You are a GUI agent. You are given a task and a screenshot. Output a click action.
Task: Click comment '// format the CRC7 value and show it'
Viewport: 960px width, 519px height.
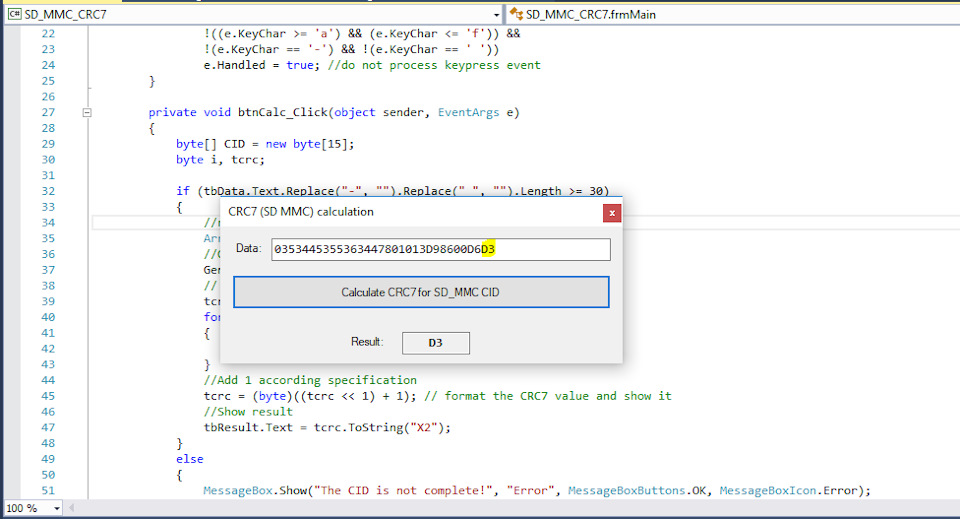[x=548, y=396]
